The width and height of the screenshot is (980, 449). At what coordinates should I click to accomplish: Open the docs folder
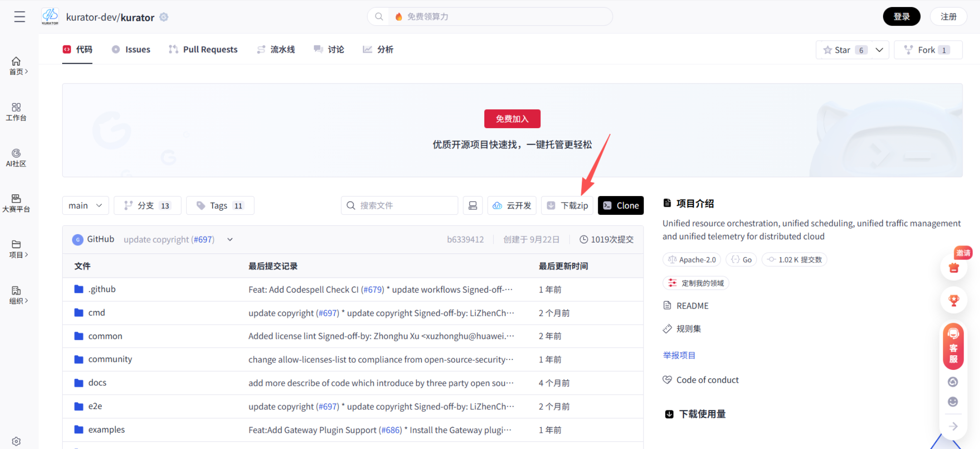tap(97, 383)
